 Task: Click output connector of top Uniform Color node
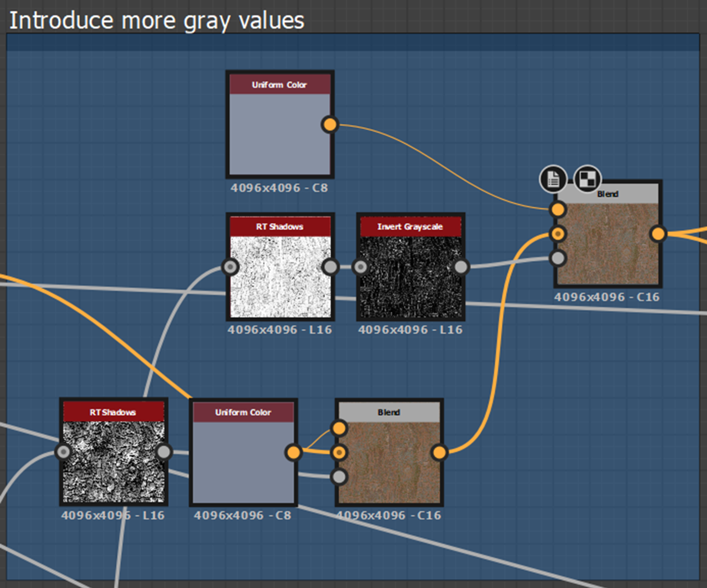(x=330, y=124)
